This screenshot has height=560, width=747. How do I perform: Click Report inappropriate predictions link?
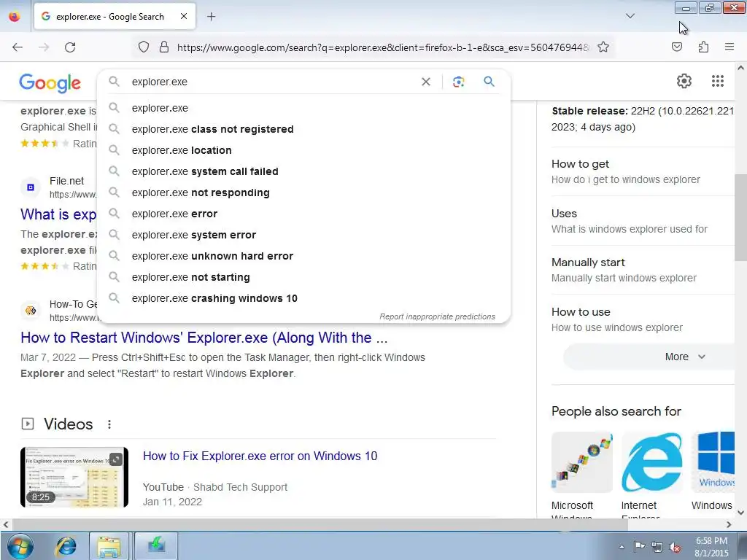(x=438, y=316)
